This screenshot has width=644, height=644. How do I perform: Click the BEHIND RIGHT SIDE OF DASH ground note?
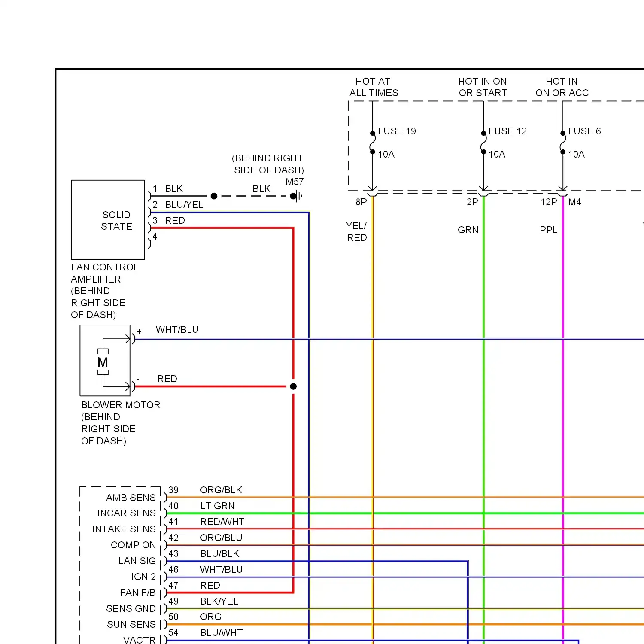tap(268, 164)
